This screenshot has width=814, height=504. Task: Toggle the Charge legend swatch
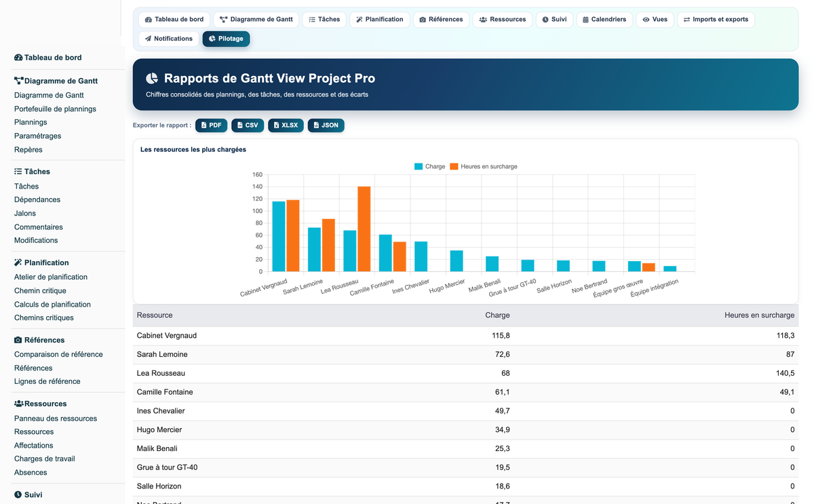point(419,166)
